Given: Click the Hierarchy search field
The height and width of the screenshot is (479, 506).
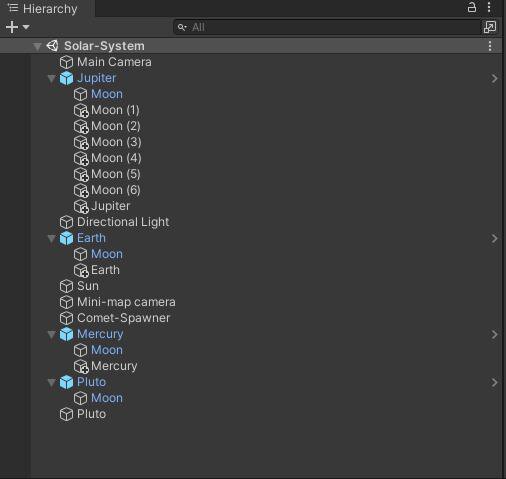Looking at the screenshot, I should pos(327,27).
